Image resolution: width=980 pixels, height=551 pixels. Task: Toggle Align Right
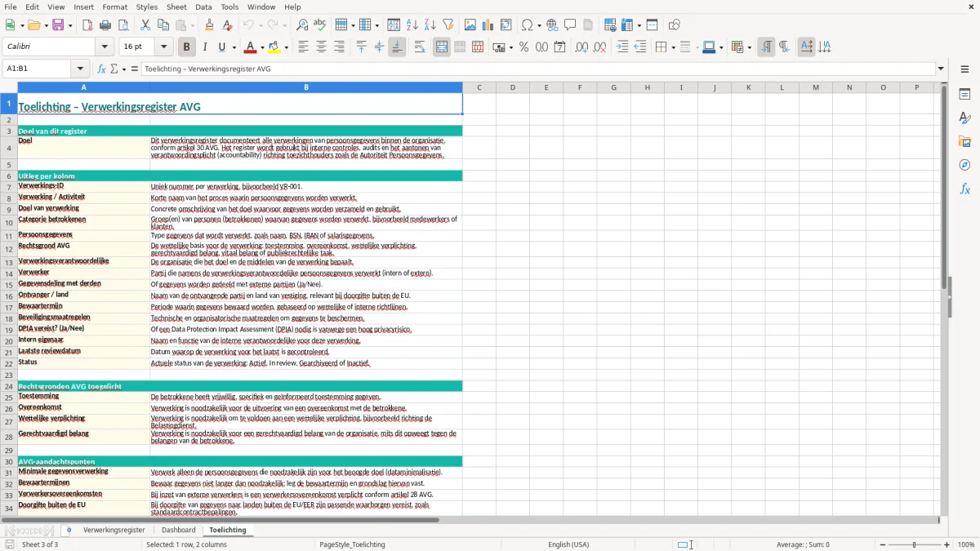click(x=339, y=47)
